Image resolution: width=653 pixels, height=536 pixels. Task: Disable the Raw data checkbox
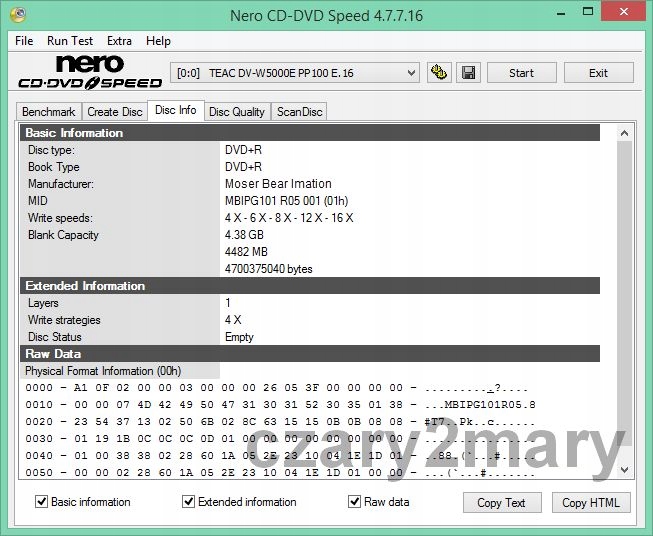tap(355, 502)
